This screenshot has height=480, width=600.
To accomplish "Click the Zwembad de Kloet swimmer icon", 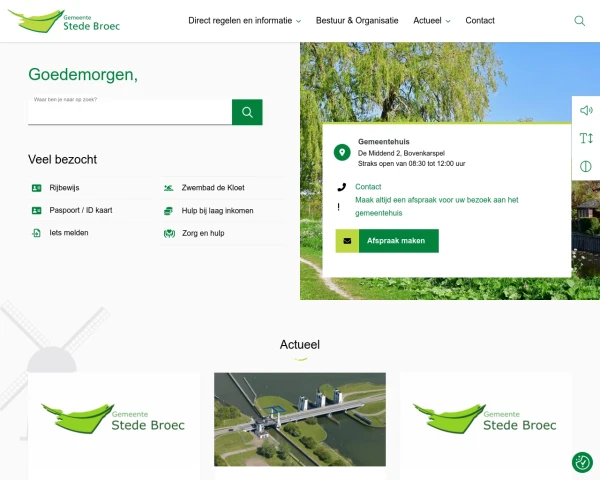I will tap(169, 188).
